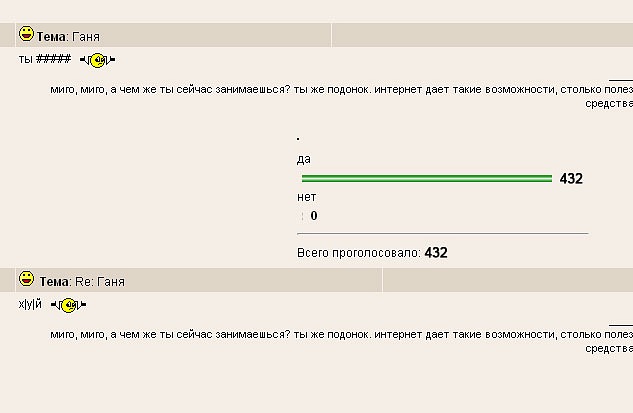The image size is (633, 413).
Task: Click the signature text in first post
Action: click(341, 89)
